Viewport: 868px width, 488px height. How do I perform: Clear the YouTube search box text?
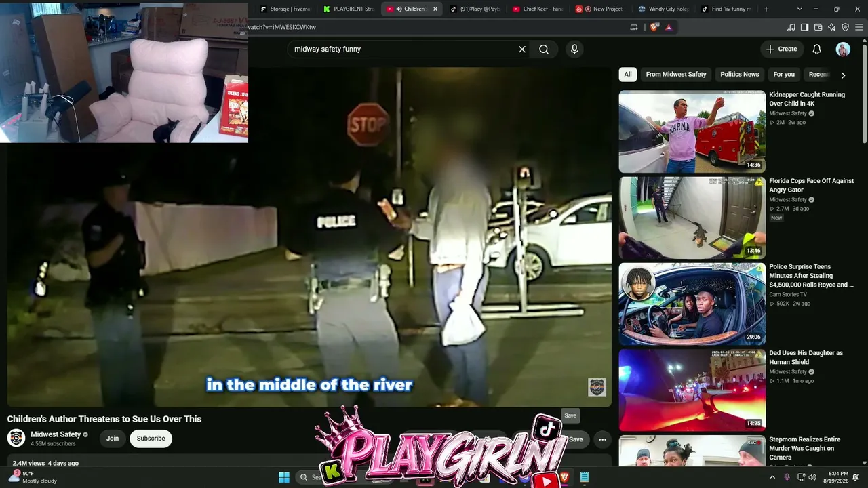click(x=522, y=49)
